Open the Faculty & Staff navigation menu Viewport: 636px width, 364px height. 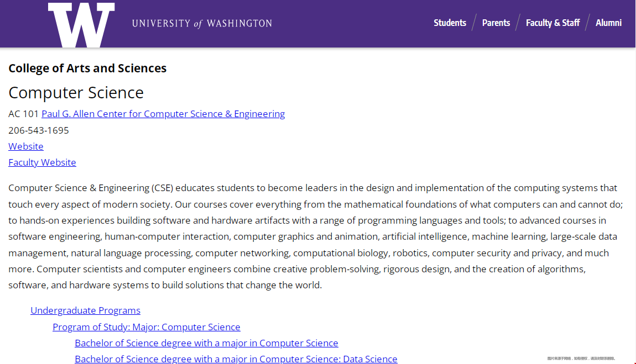[552, 23]
